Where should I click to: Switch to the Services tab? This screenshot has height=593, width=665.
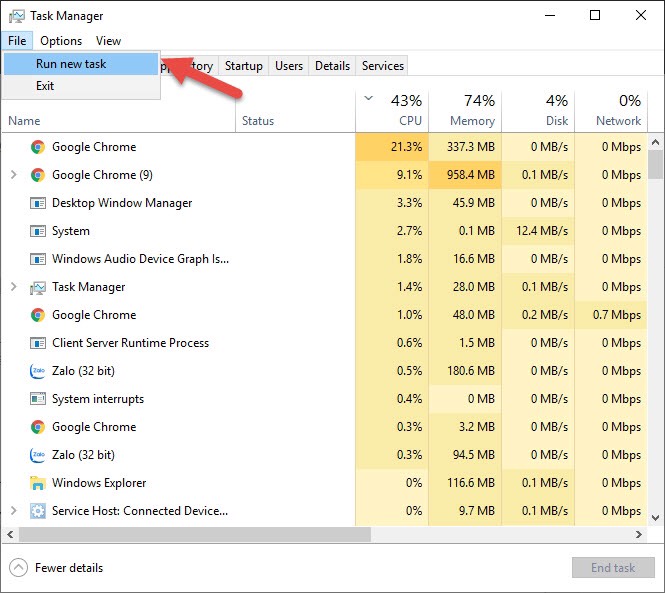tap(383, 66)
